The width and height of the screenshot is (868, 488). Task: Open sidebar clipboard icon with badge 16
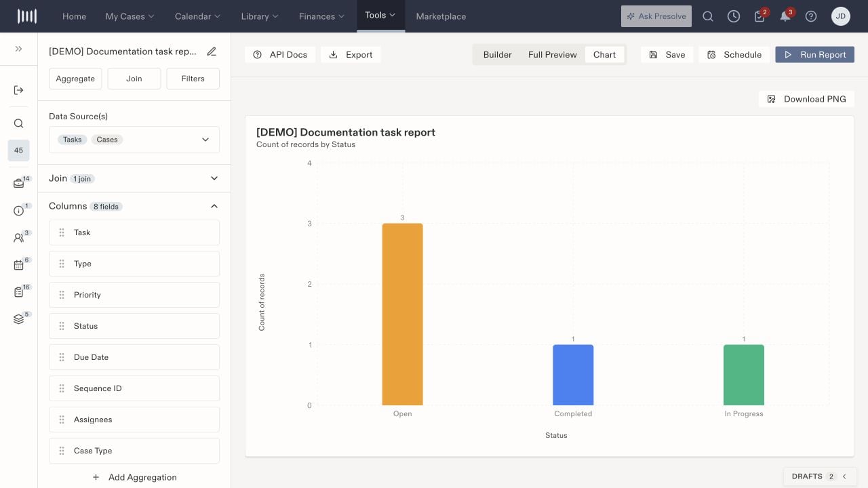[19, 292]
